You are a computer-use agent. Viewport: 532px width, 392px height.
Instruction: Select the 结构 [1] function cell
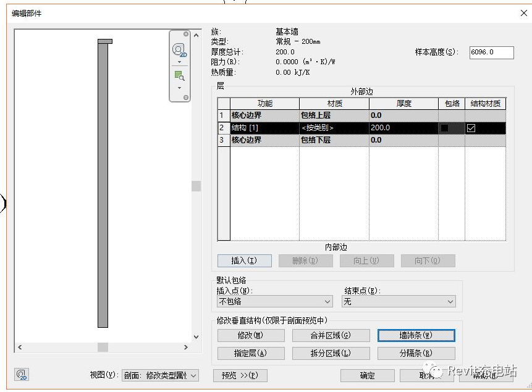[264, 128]
